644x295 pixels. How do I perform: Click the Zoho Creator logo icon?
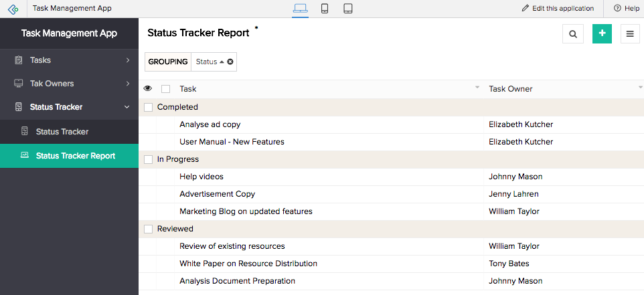coord(13,9)
